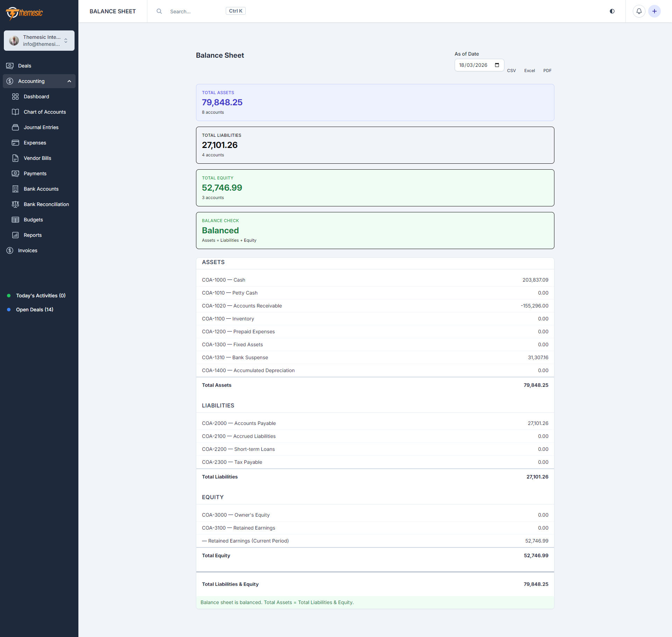This screenshot has width=672, height=637.
Task: Click the Bank Reconciliation scales icon
Action: (x=16, y=204)
